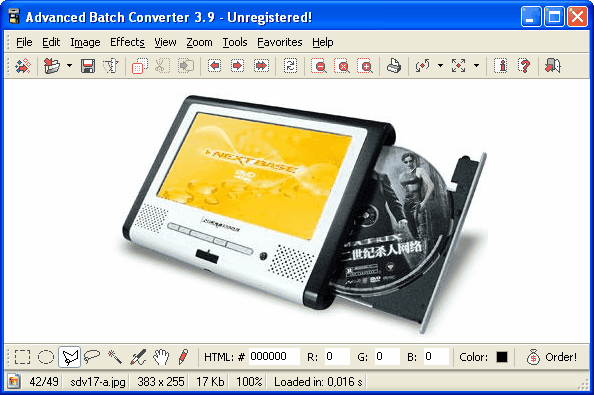Click the HTML hex color field

click(x=274, y=356)
